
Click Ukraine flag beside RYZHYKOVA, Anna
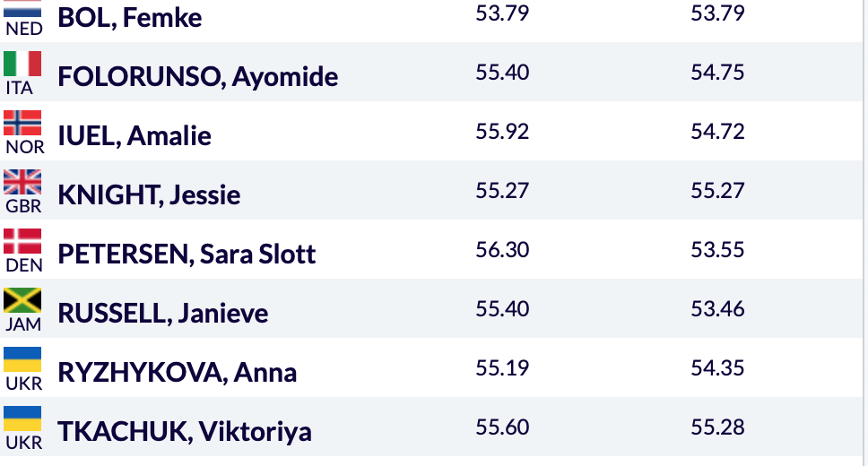(22, 359)
